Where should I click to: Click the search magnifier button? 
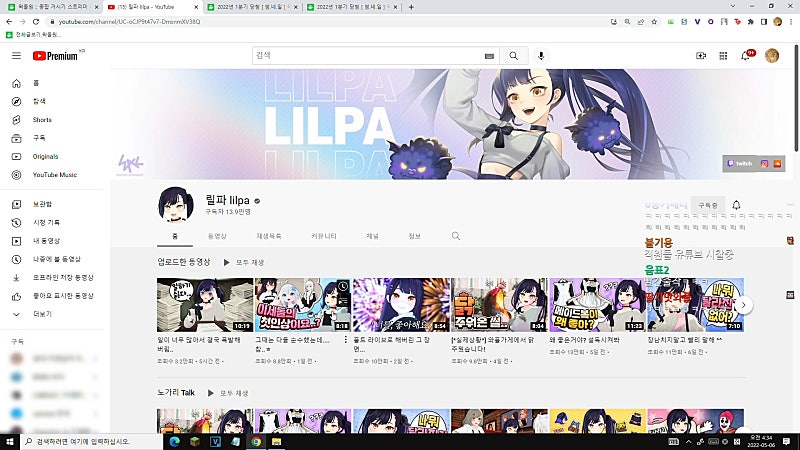click(513, 56)
